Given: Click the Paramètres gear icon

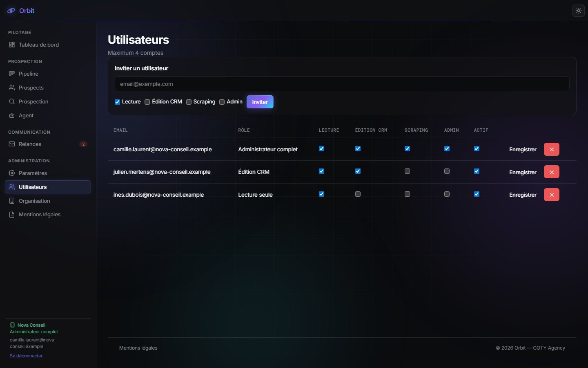Looking at the screenshot, I should coord(12,173).
